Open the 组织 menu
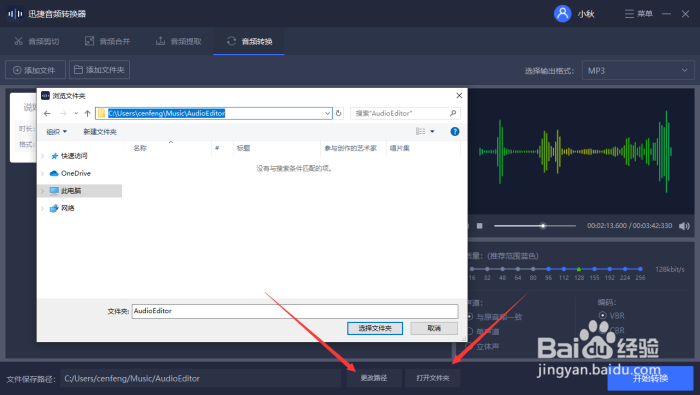 (x=57, y=132)
